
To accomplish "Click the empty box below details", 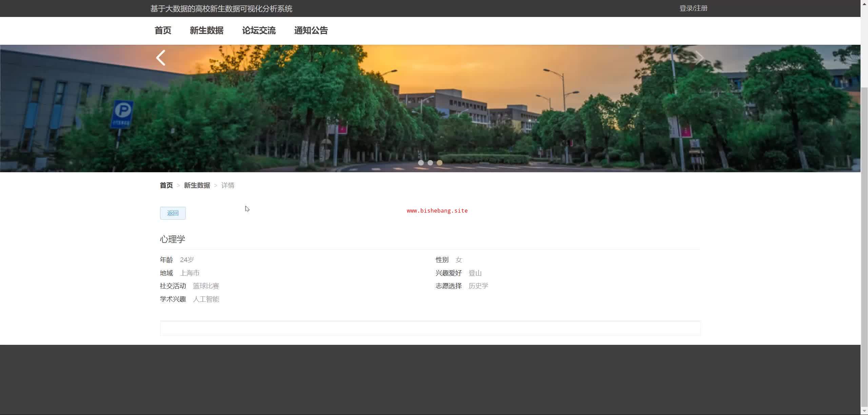I will (x=430, y=328).
